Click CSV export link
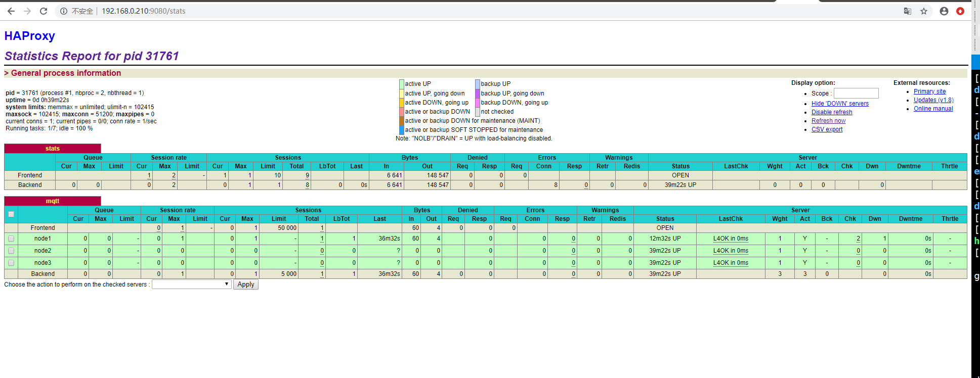Image resolution: width=980 pixels, height=378 pixels. (x=827, y=129)
